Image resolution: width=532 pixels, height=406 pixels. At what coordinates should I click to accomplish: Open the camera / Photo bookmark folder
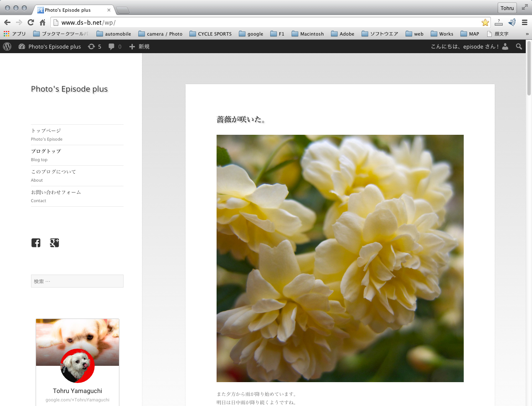[x=160, y=34]
